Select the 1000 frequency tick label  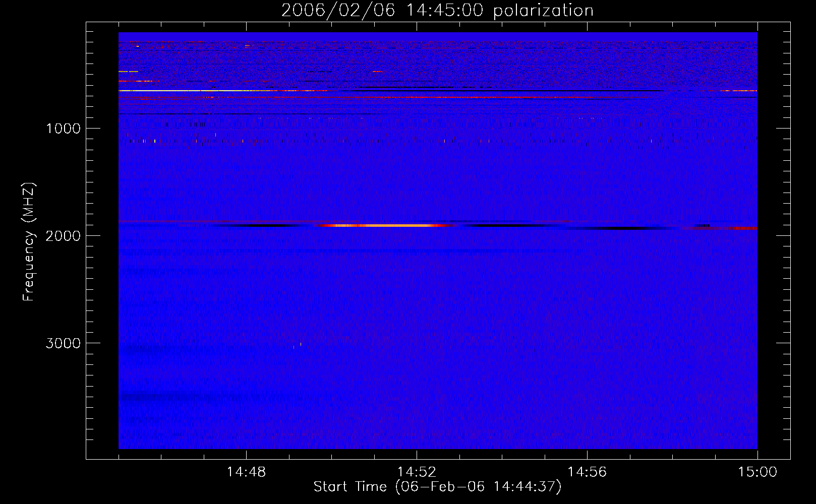coord(63,129)
